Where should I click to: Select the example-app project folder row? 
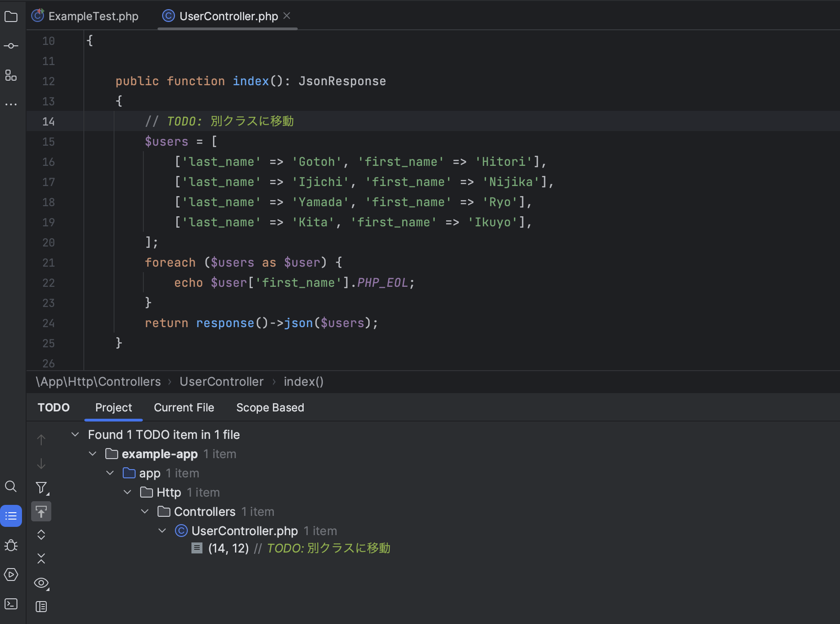[159, 454]
